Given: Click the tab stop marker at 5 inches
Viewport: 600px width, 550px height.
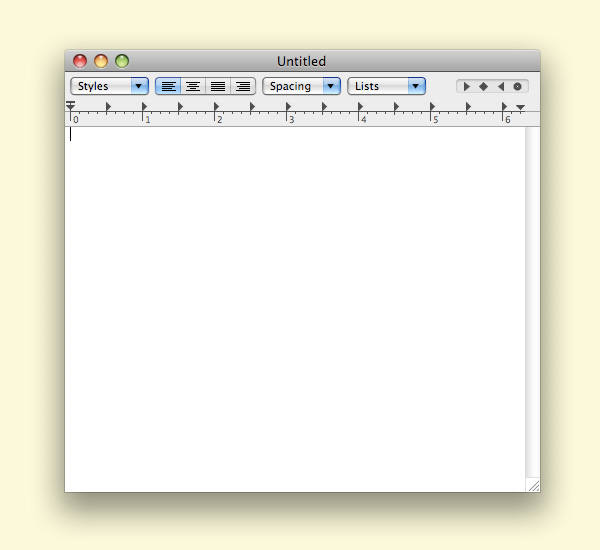Looking at the screenshot, I should (432, 106).
